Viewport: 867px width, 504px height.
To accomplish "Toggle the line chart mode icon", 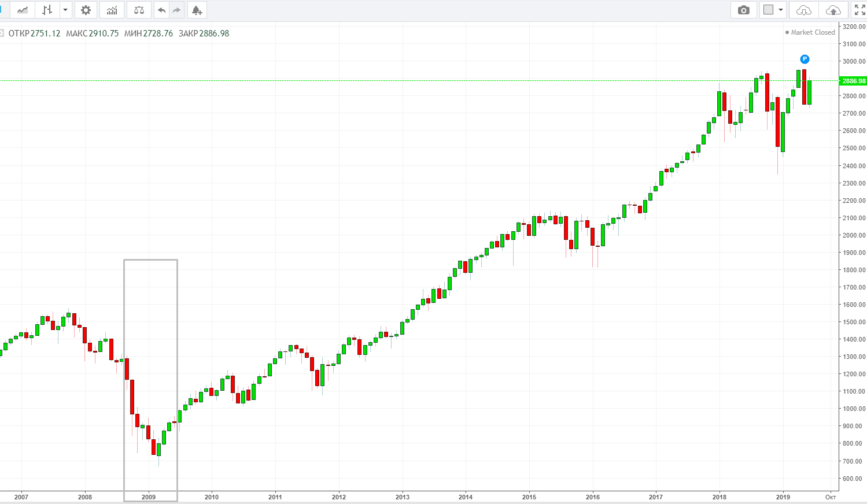I will click(x=22, y=10).
